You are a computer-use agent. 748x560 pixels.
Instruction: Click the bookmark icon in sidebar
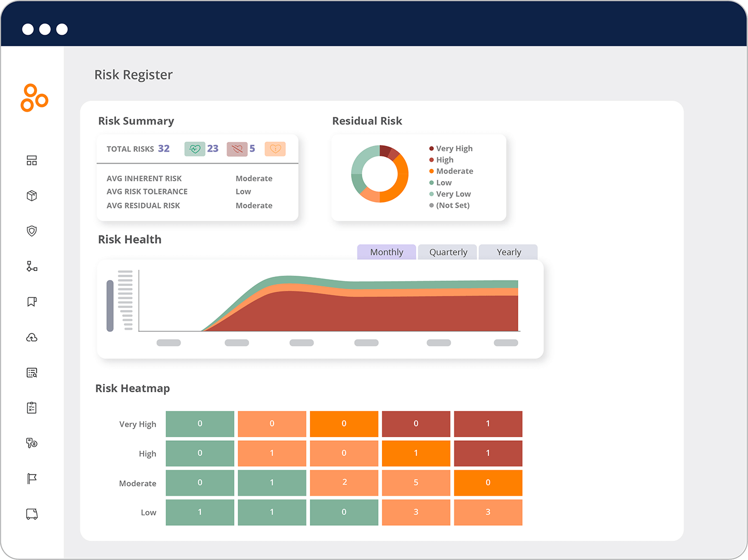pyautogui.click(x=32, y=302)
